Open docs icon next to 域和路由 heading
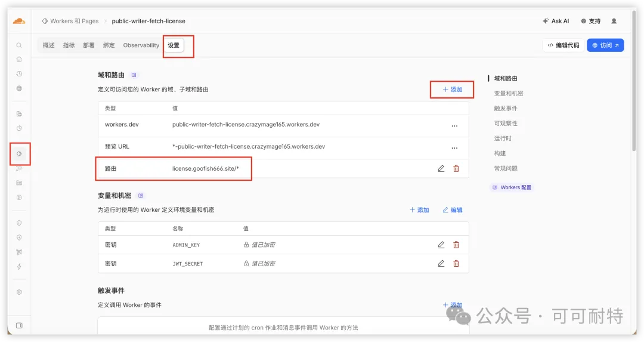 pos(134,75)
